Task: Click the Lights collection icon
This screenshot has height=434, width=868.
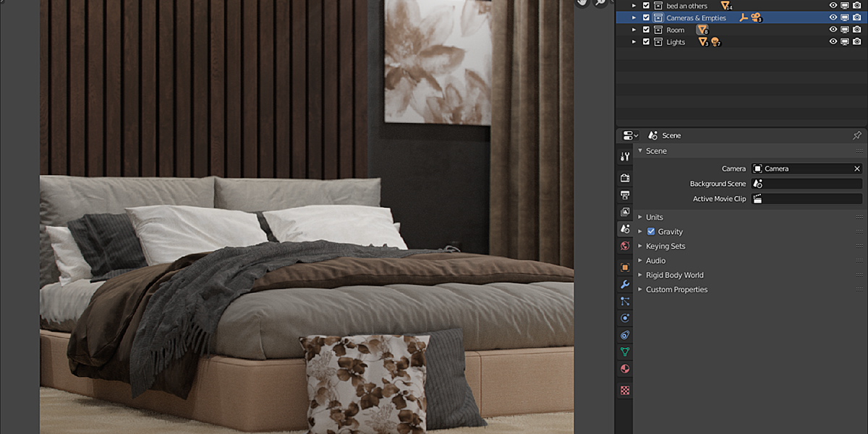Action: pos(658,42)
